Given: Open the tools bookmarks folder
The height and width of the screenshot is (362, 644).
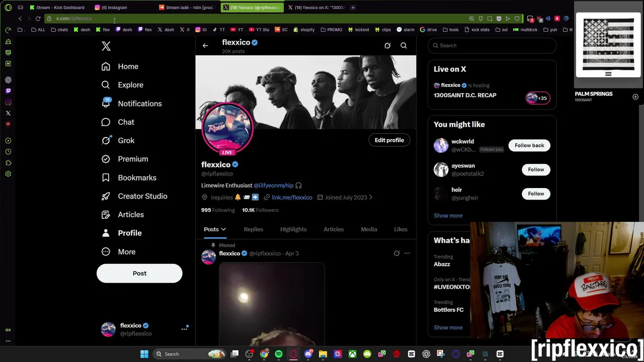Looking at the screenshot, I should point(451,30).
